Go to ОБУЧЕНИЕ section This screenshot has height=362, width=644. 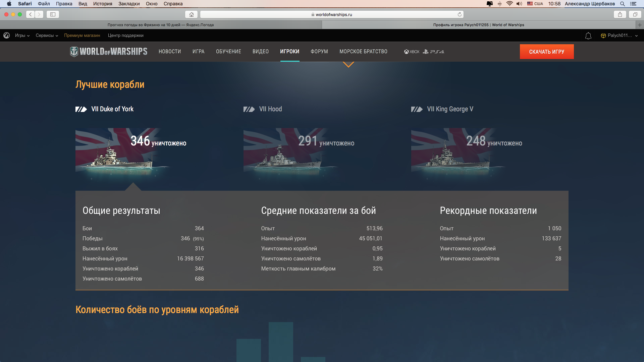coord(228,52)
